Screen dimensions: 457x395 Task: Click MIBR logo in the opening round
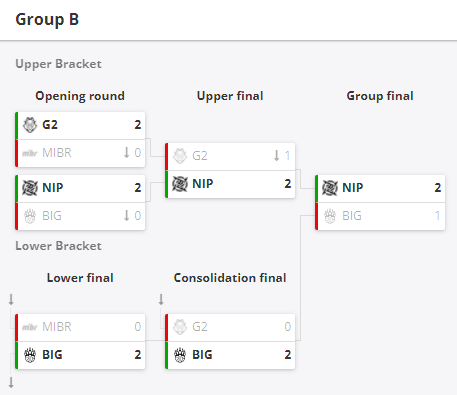pos(30,153)
